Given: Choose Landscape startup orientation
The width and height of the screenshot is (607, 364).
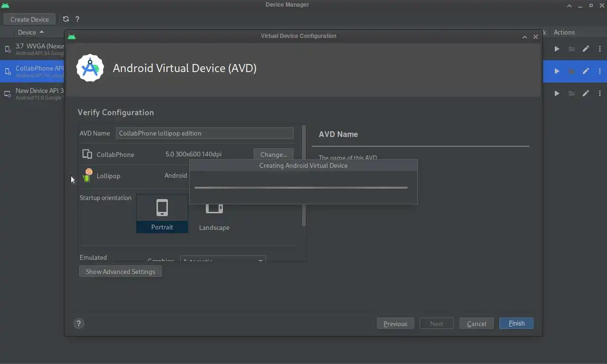Looking at the screenshot, I should [214, 217].
